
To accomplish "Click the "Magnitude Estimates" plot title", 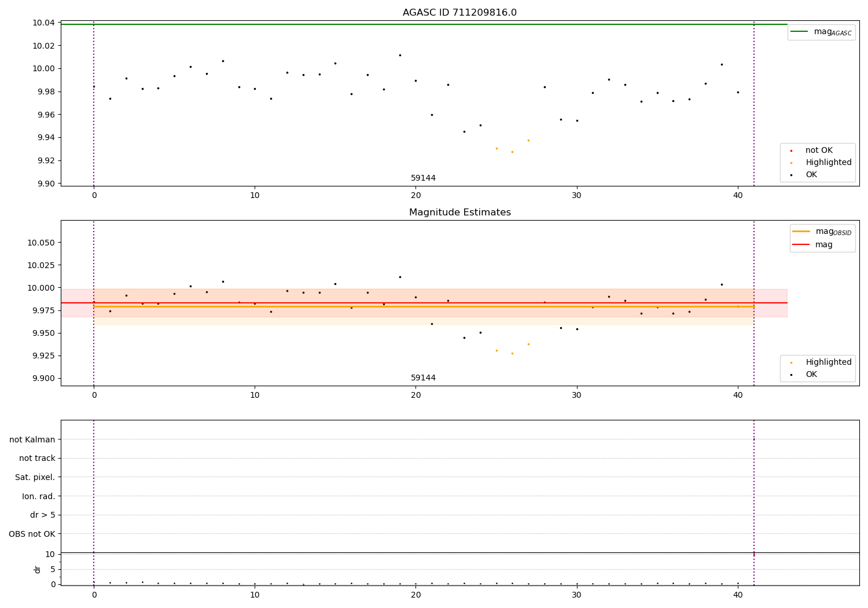I will 459,213.
